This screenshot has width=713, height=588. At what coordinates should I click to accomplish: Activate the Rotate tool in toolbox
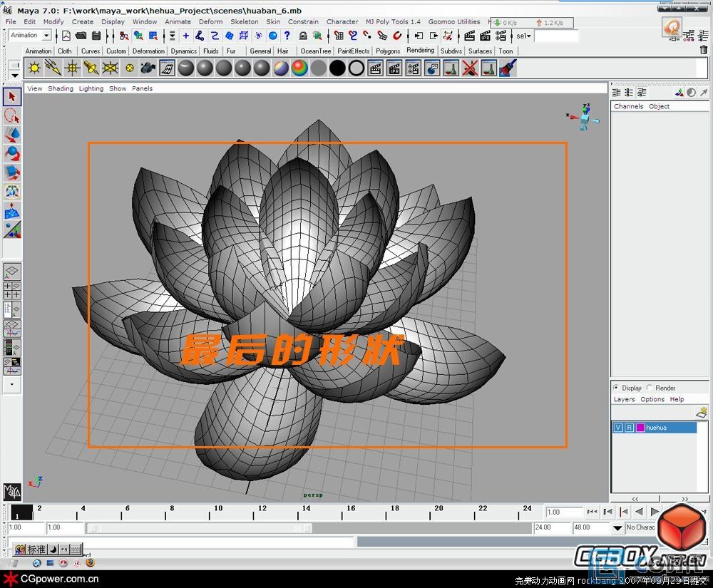pyautogui.click(x=12, y=153)
